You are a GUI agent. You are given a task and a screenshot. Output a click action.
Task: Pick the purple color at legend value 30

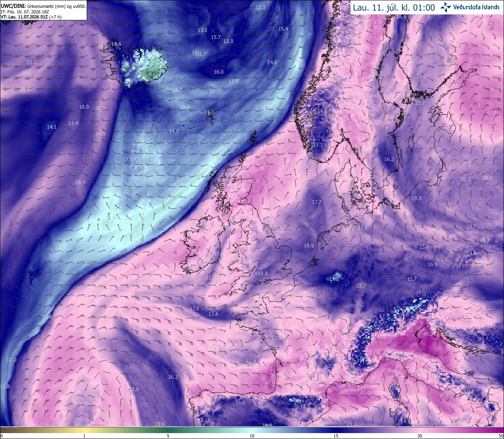pos(420,429)
